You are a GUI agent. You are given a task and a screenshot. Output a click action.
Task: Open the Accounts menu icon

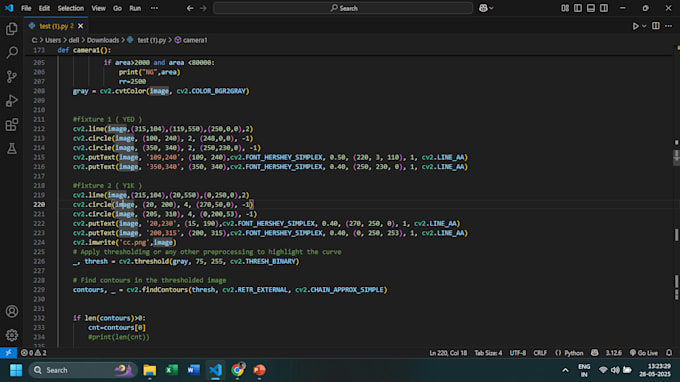pos(12,311)
